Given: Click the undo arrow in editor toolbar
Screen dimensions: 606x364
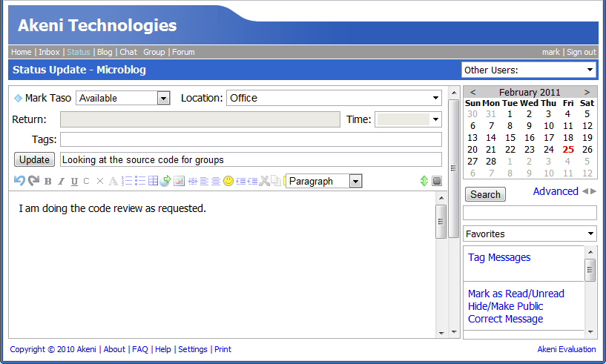Looking at the screenshot, I should coord(19,181).
